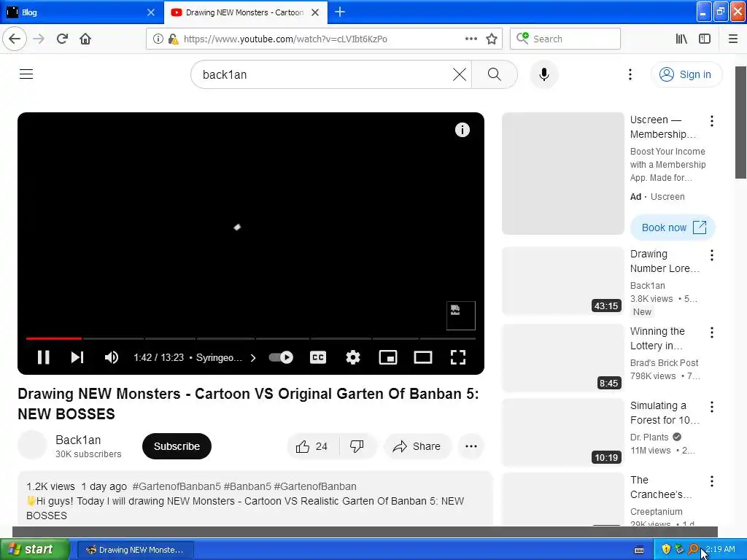Click the channel watermark in player
Viewport: 747px width, 560px height.
click(x=461, y=315)
